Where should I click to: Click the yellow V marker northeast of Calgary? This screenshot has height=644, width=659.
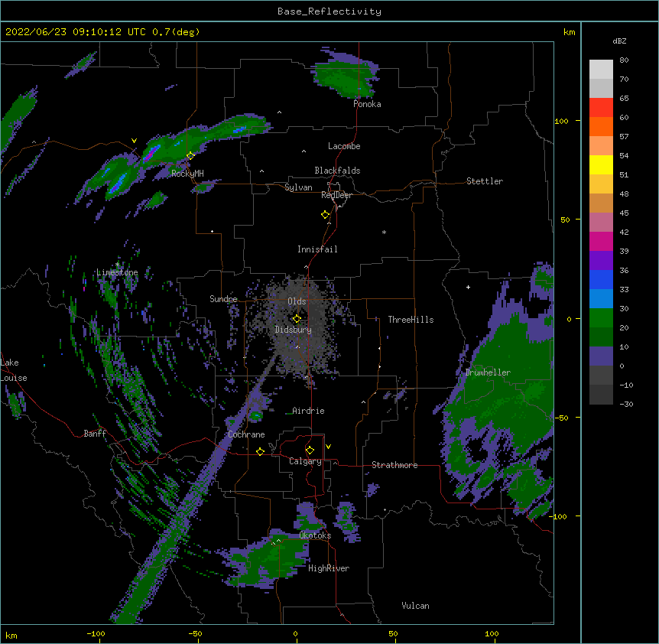point(328,447)
